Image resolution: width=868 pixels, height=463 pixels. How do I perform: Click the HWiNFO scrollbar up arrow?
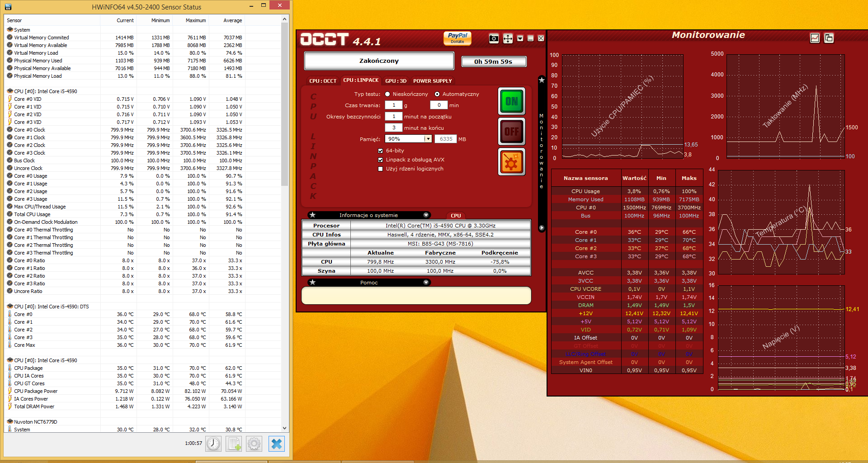click(x=284, y=19)
